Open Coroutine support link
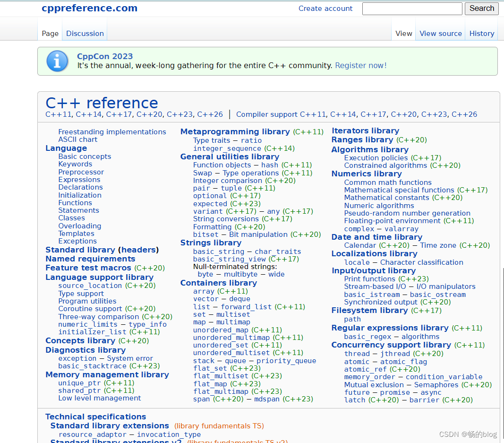504x443 pixels. [90, 309]
